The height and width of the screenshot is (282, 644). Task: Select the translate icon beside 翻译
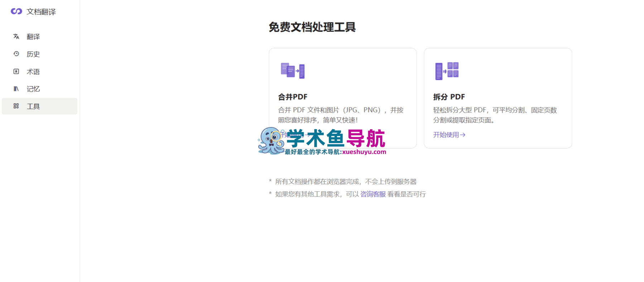coord(16,37)
